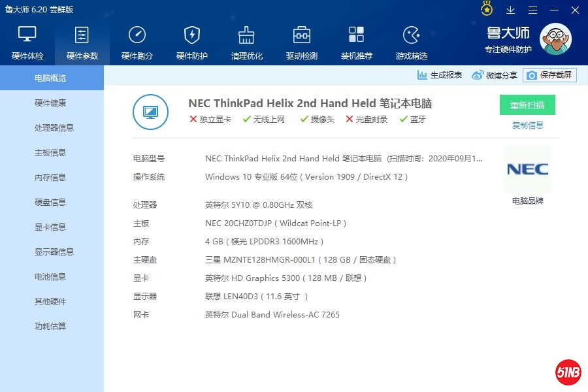Click the NEC brand logo thumbnail
588x392 pixels.
(x=527, y=170)
